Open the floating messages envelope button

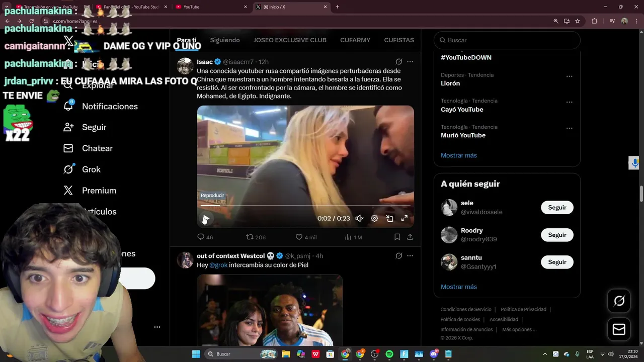pos(619,329)
